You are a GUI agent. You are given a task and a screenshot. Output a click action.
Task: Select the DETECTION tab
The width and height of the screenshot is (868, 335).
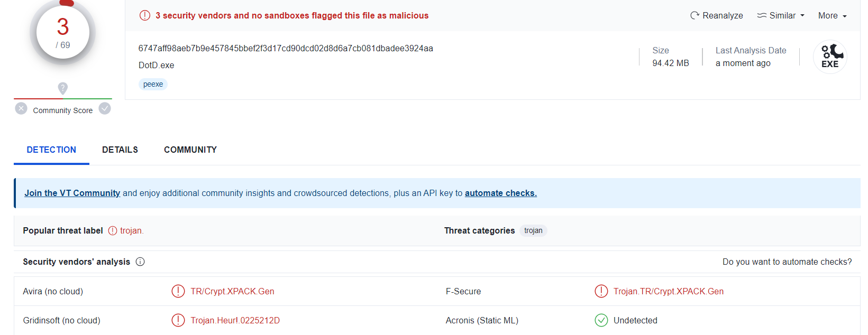pos(51,150)
